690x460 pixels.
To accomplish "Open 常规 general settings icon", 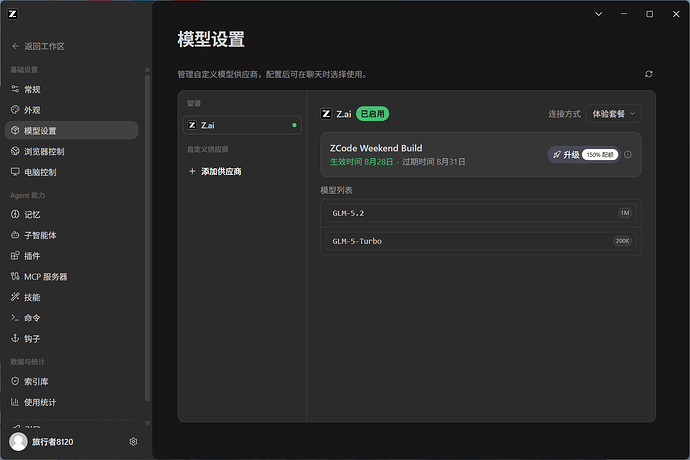I will 15,89.
